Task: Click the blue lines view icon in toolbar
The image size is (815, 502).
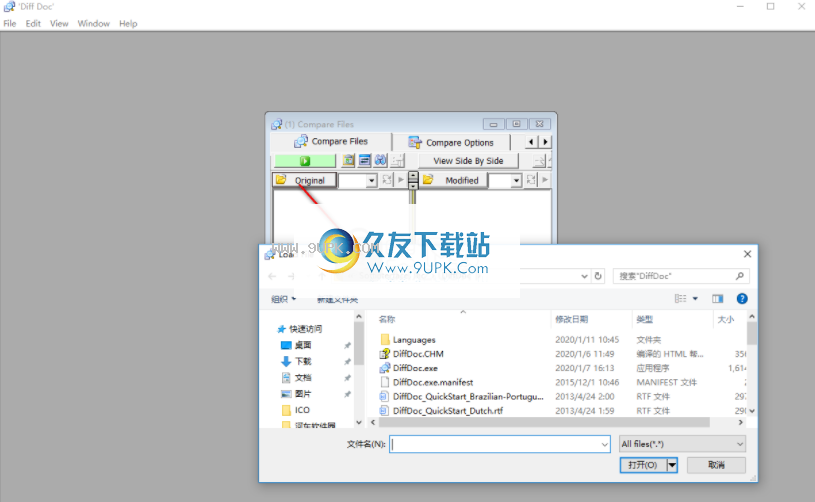Action: tap(364, 161)
